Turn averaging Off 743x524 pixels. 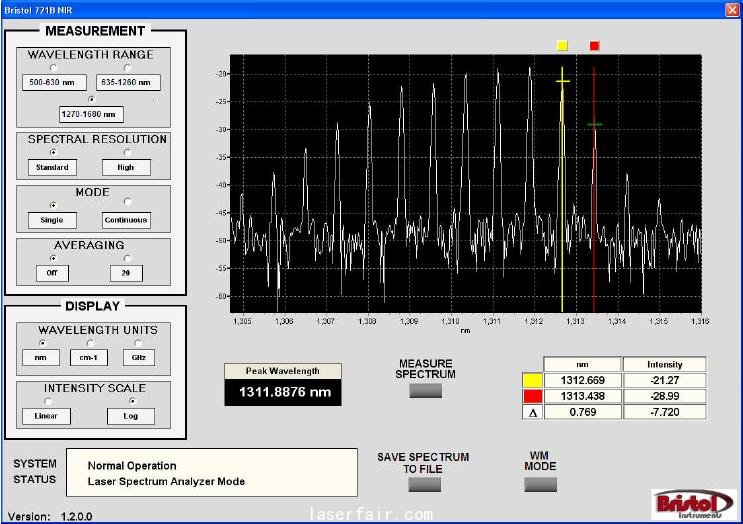click(53, 257)
